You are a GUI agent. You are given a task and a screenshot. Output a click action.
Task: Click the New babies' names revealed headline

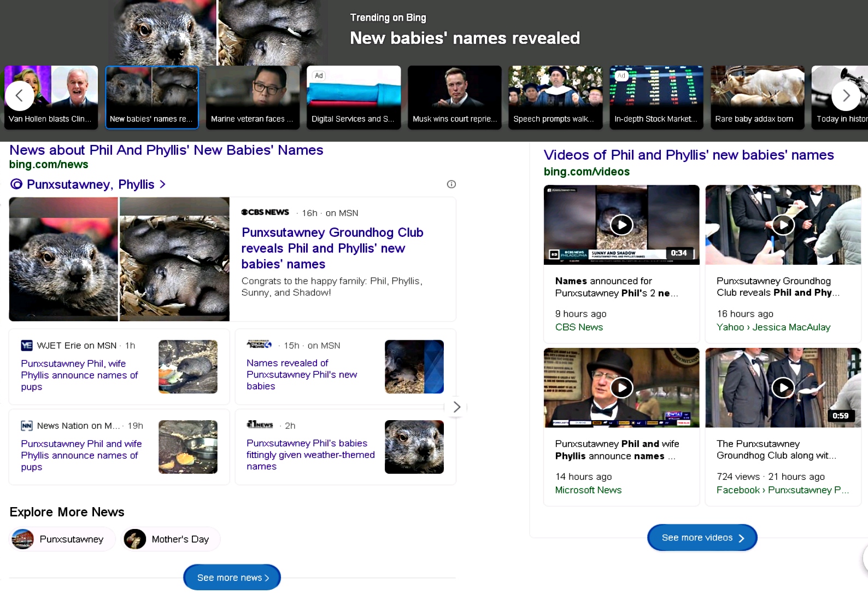click(465, 38)
